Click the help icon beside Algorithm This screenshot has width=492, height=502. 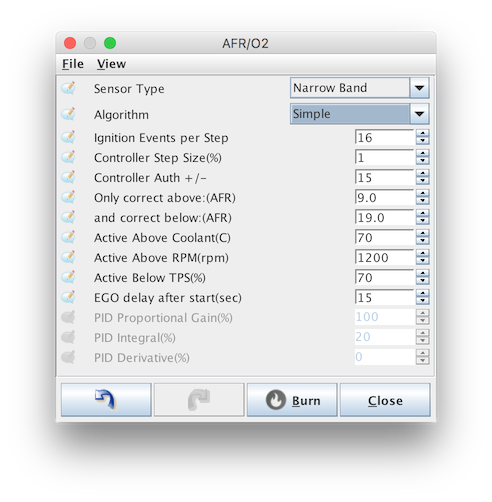(x=68, y=114)
